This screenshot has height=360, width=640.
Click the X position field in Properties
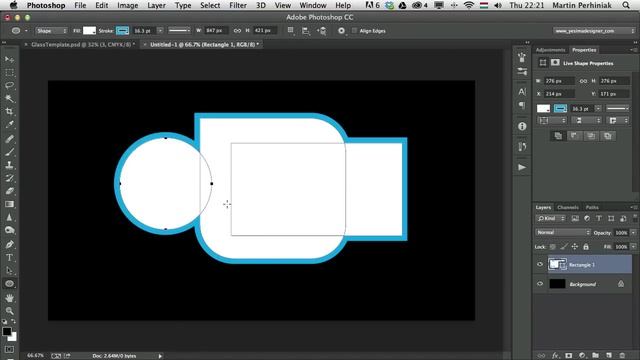(559, 94)
